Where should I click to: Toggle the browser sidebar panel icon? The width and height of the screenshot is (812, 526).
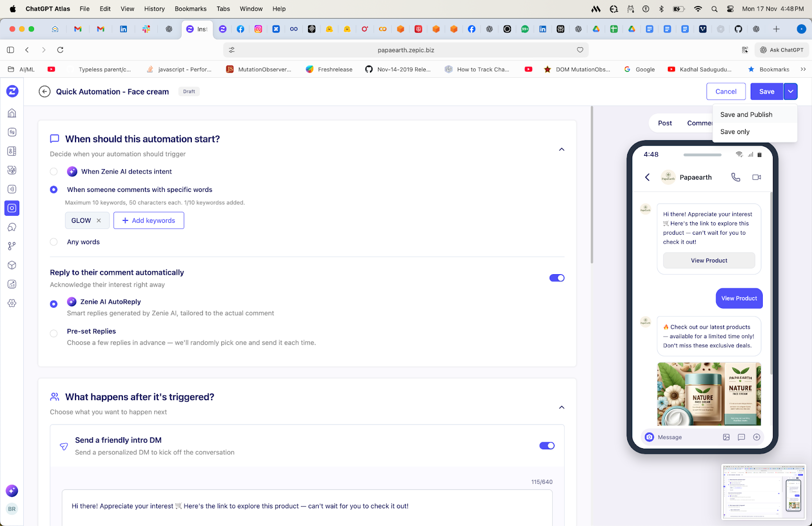click(x=11, y=50)
